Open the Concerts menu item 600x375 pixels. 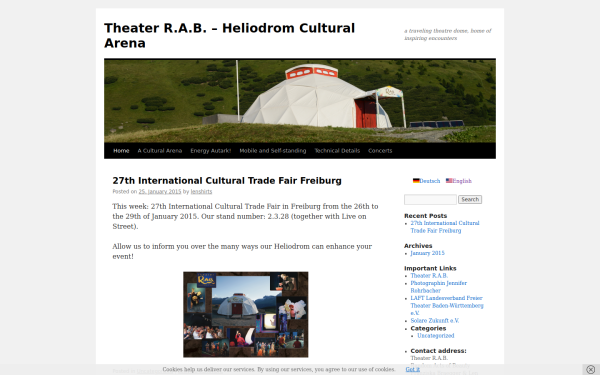coord(380,151)
